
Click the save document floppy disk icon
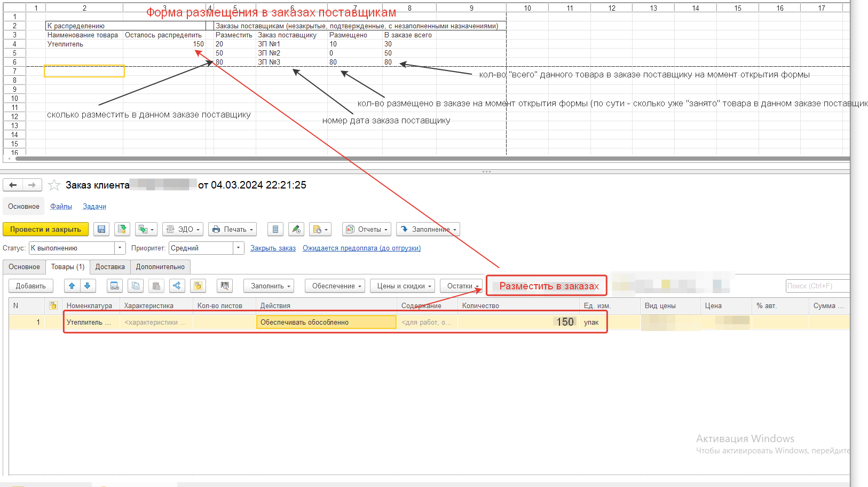coord(101,229)
